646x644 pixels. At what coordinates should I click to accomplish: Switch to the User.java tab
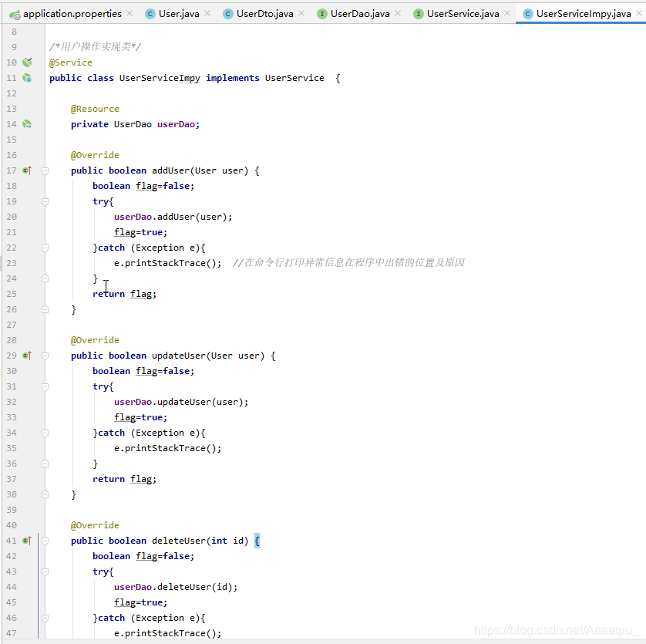pos(178,14)
